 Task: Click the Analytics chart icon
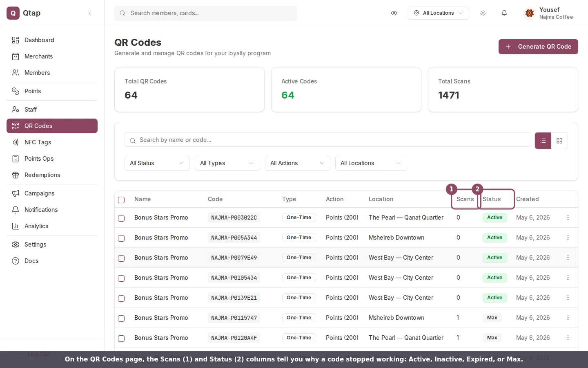point(16,226)
